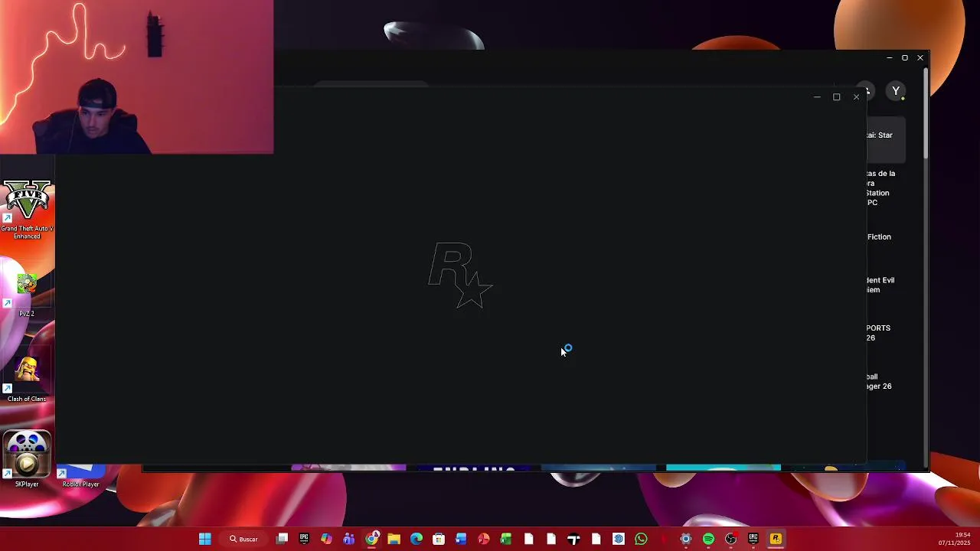Open the Clash of Clans desktop icon

[x=27, y=378]
